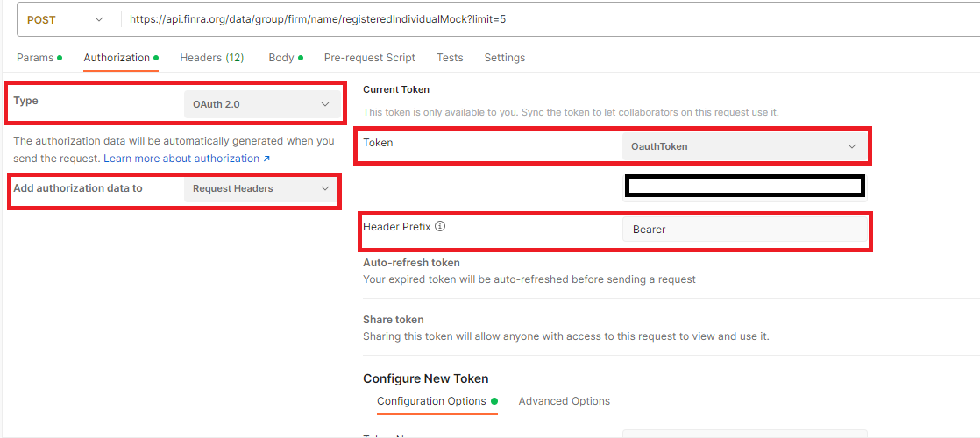Open Learn more about authorization link
The height and width of the screenshot is (438, 980).
coord(186,159)
